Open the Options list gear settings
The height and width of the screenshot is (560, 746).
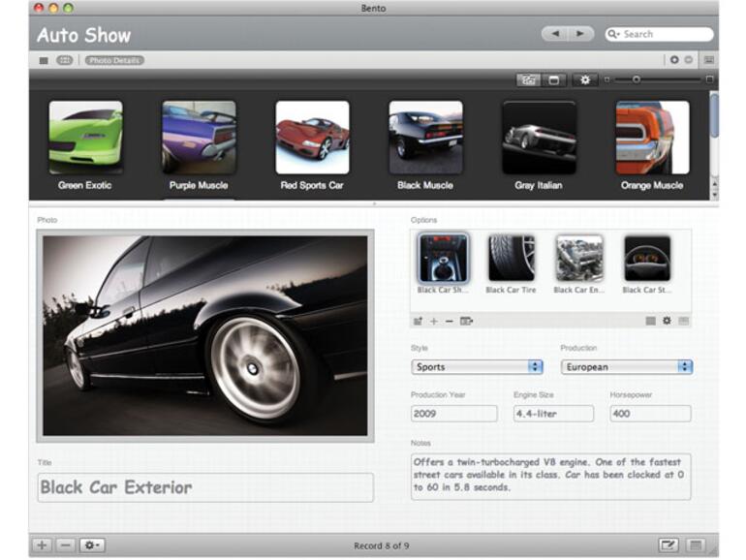click(x=667, y=321)
